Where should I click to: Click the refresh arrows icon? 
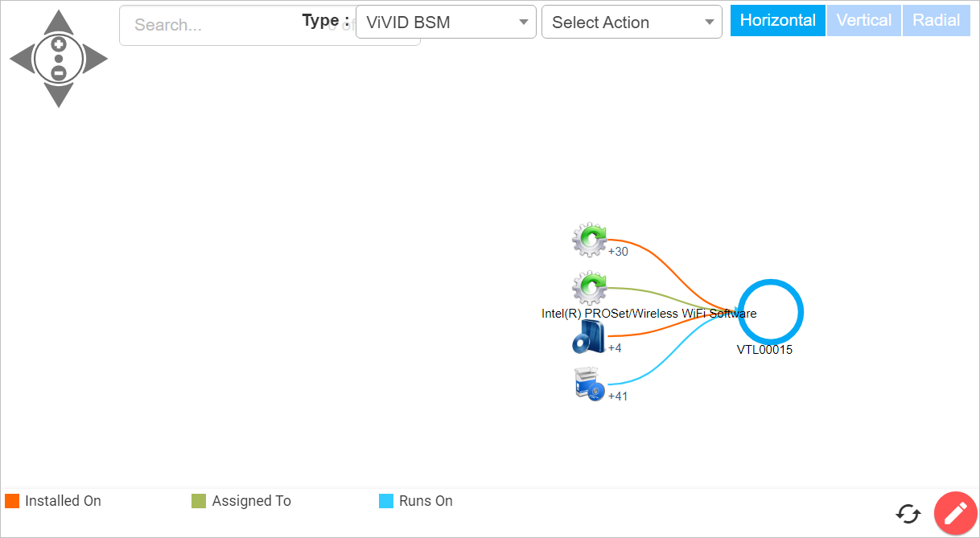908,514
